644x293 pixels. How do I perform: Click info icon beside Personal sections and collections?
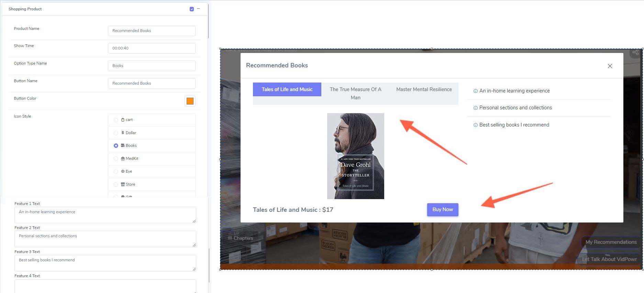(x=476, y=108)
